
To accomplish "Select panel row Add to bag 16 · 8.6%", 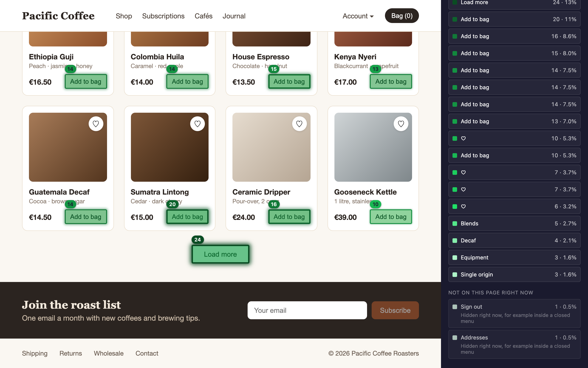I will coord(514,36).
